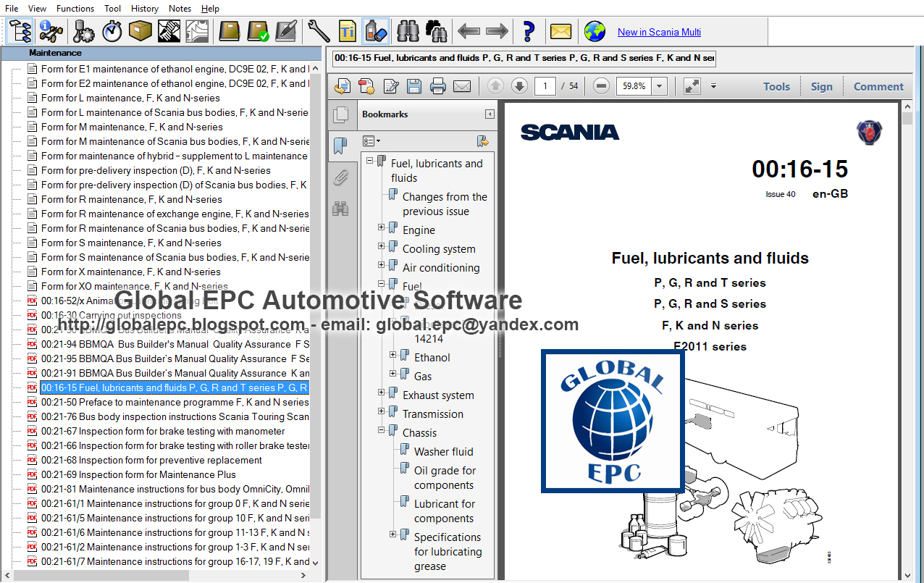Viewport: 924px width, 583px height.
Task: Expand the Transmission bookmark
Action: click(382, 411)
